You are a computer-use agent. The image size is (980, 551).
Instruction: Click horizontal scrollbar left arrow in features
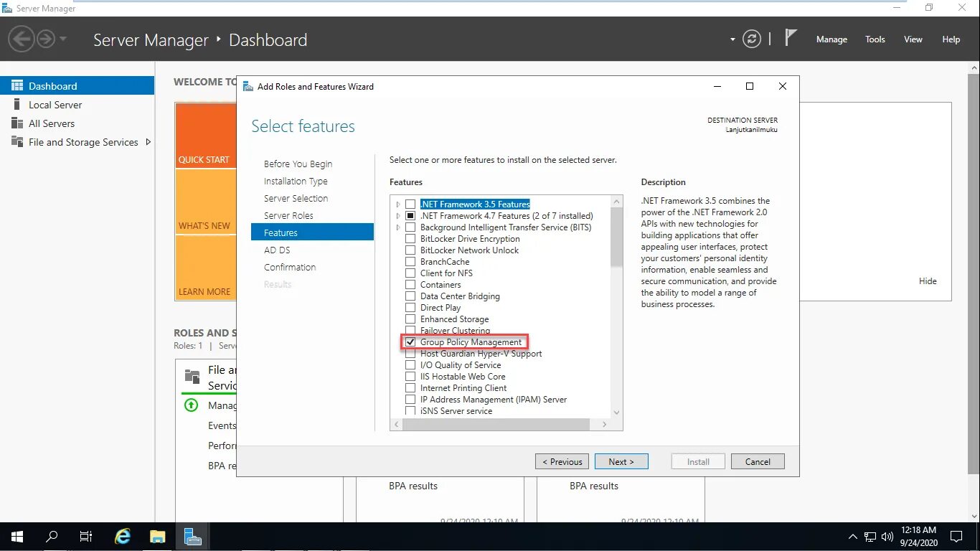click(397, 425)
